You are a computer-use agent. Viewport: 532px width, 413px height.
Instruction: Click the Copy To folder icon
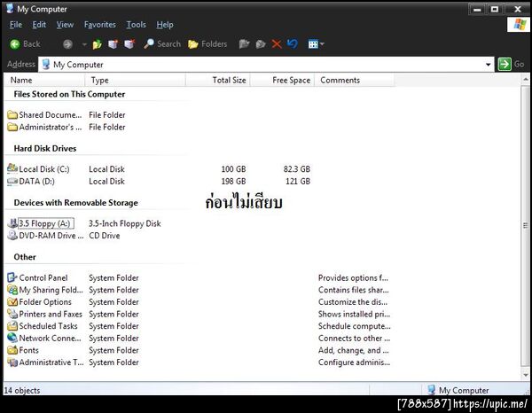pyautogui.click(x=260, y=44)
